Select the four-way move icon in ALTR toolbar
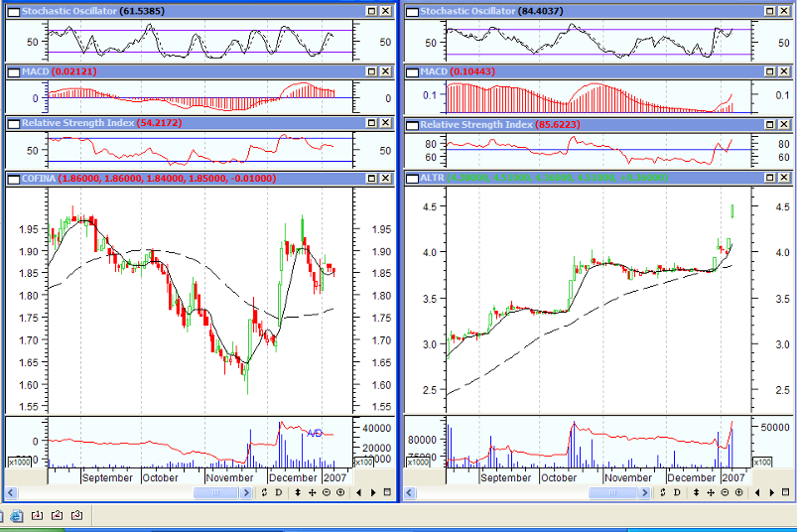Viewport: 797px width, 532px height. pos(711,492)
